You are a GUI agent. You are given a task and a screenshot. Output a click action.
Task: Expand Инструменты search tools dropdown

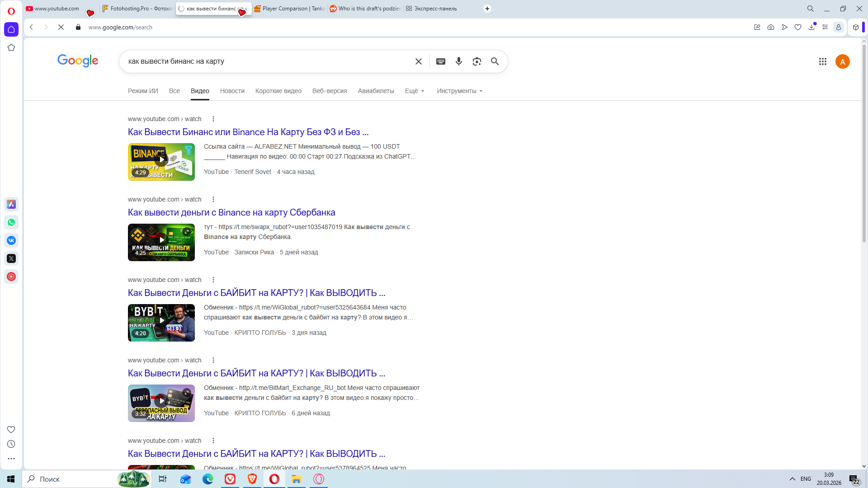459,91
